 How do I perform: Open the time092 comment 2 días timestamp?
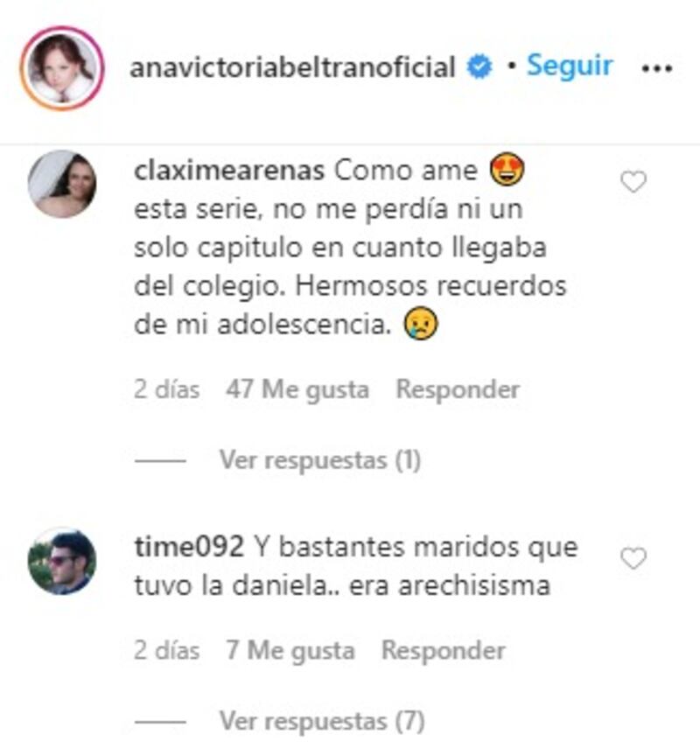pyautogui.click(x=167, y=651)
